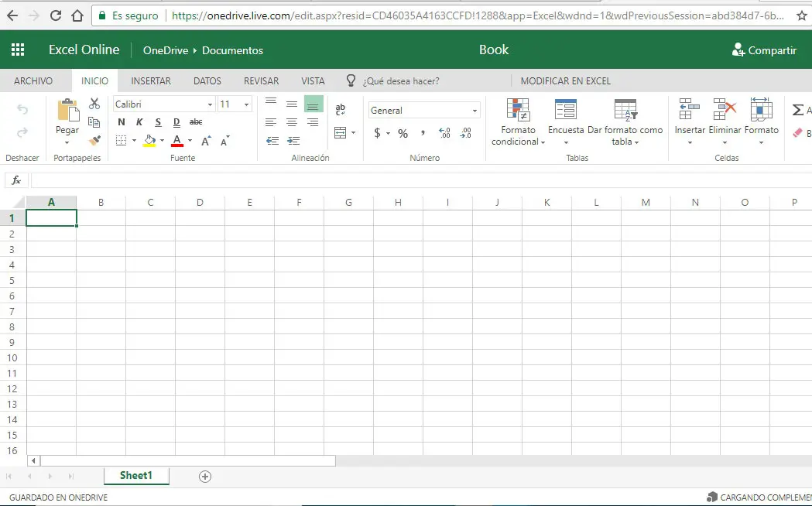Click the Wrap Text icon

point(341,110)
